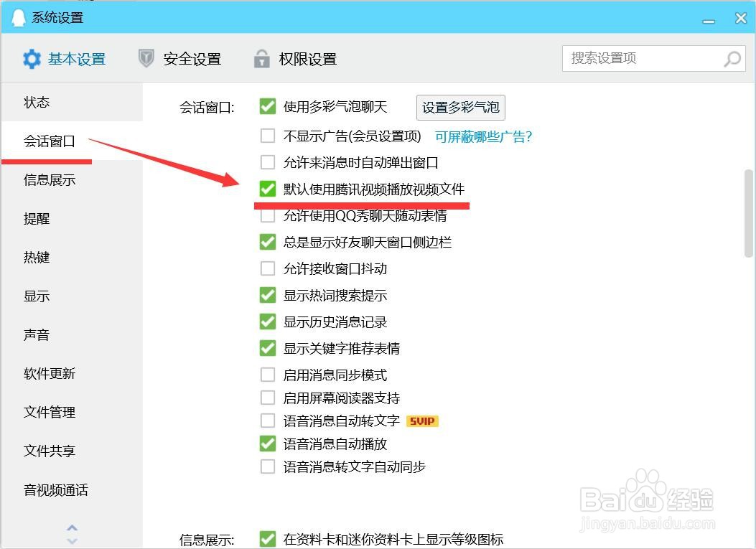Expand sidebar list down chevron

[72, 541]
